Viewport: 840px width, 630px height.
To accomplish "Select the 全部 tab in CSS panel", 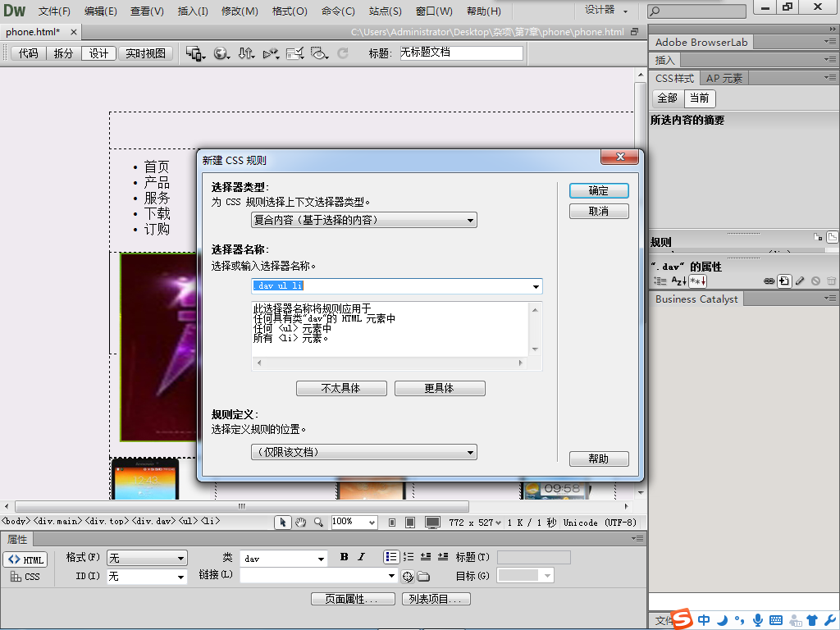I will coord(668,98).
